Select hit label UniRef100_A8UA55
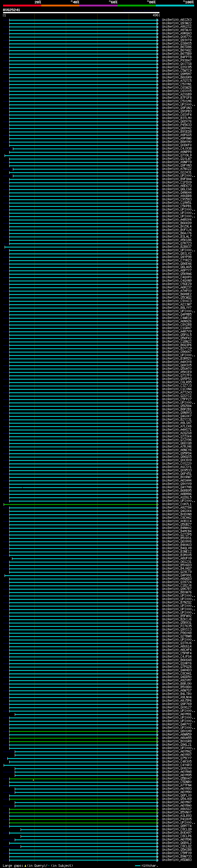Image resolution: width=197 pixels, height=868 pixels. pos(177,738)
